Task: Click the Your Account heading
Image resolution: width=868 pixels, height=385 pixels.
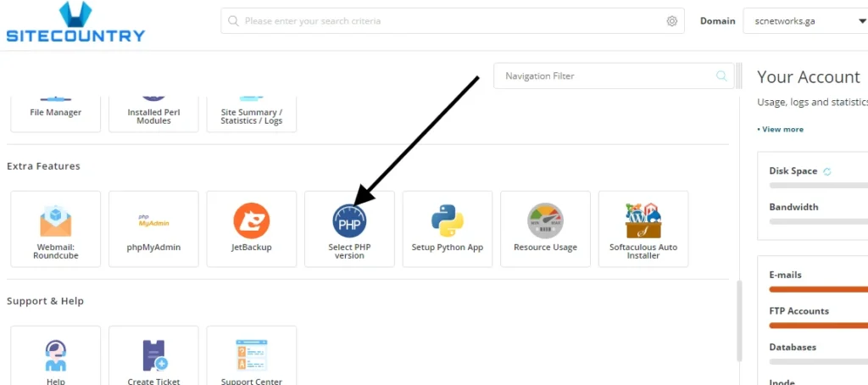Action: pos(809,77)
